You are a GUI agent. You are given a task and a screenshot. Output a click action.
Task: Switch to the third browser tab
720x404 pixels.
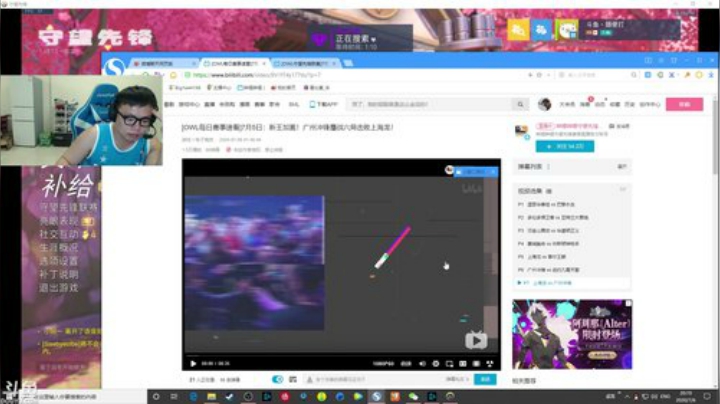[x=305, y=63]
